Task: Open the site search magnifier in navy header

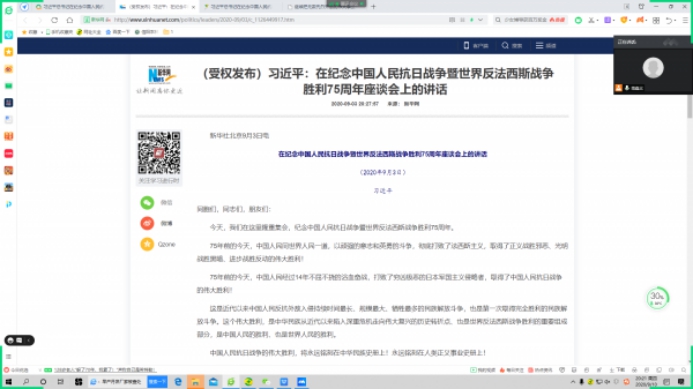Action: (505, 46)
